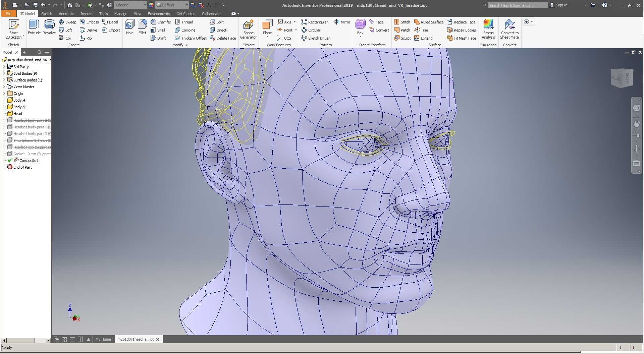The height and width of the screenshot is (354, 644).
Task: Run Stress Analysis
Action: coord(488,29)
